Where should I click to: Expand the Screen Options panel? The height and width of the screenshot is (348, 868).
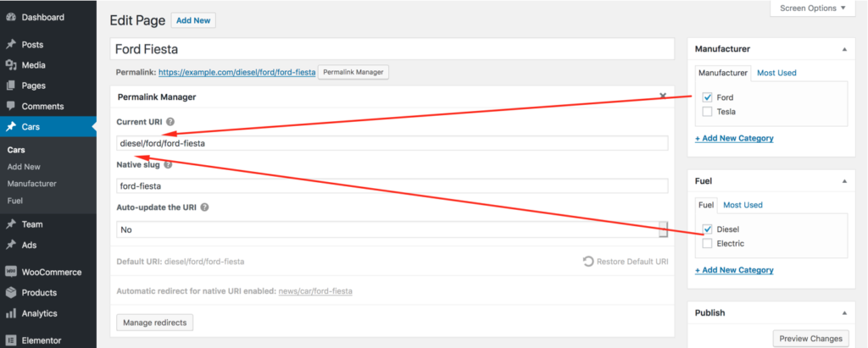point(813,8)
